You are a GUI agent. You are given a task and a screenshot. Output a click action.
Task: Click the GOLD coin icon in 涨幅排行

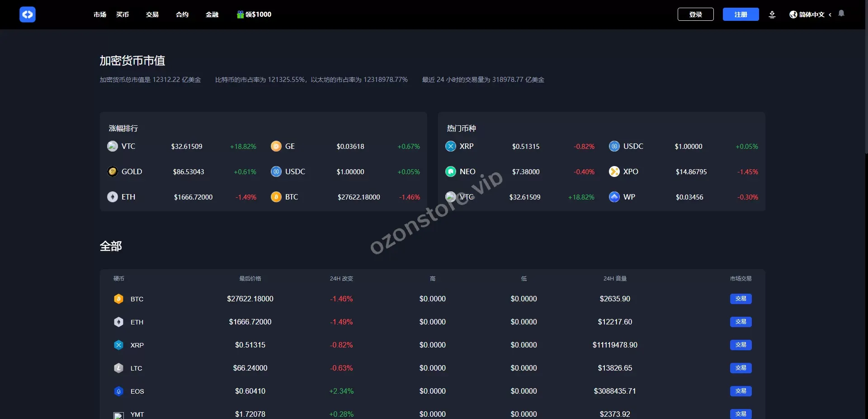(113, 171)
